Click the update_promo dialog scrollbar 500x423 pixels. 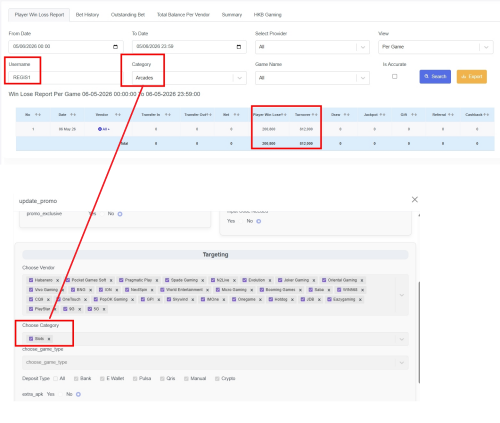[x=419, y=332]
